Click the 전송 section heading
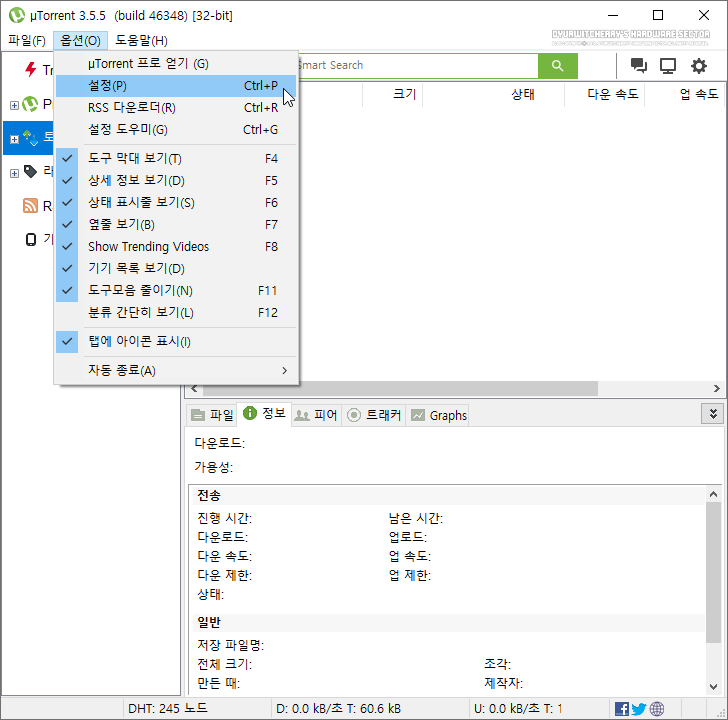This screenshot has height=720, width=728. click(x=208, y=495)
